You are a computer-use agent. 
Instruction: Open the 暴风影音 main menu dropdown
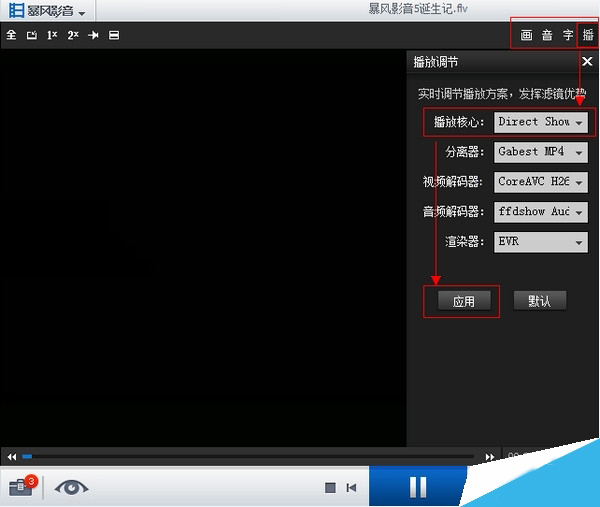coord(47,11)
